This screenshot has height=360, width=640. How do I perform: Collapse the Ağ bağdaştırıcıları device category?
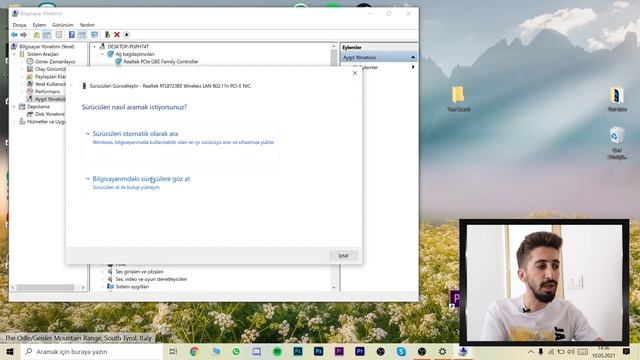(102, 54)
